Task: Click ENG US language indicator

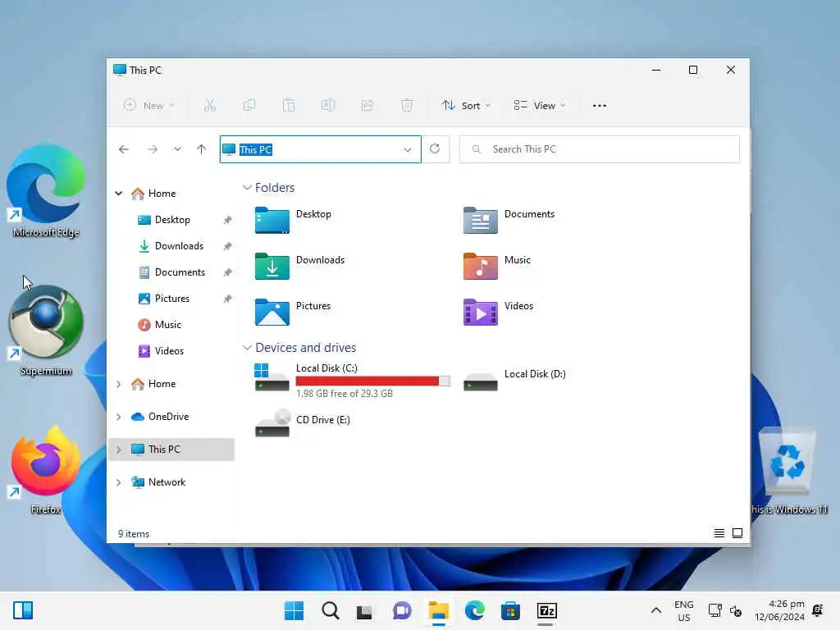Action: coord(683,610)
